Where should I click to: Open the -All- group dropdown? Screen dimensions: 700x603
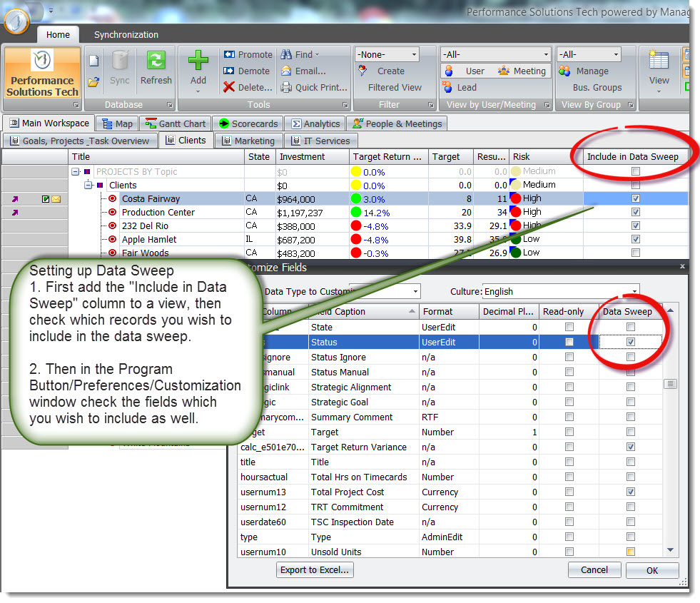(x=616, y=54)
